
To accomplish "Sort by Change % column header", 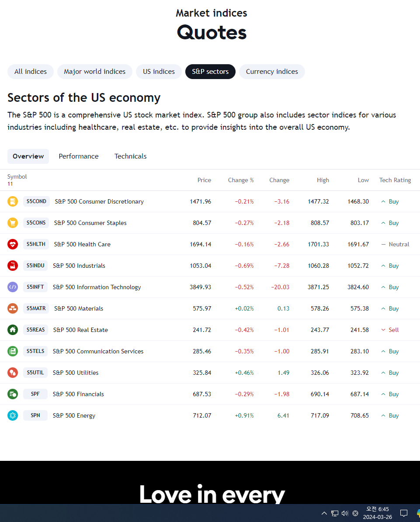I will 241,180.
